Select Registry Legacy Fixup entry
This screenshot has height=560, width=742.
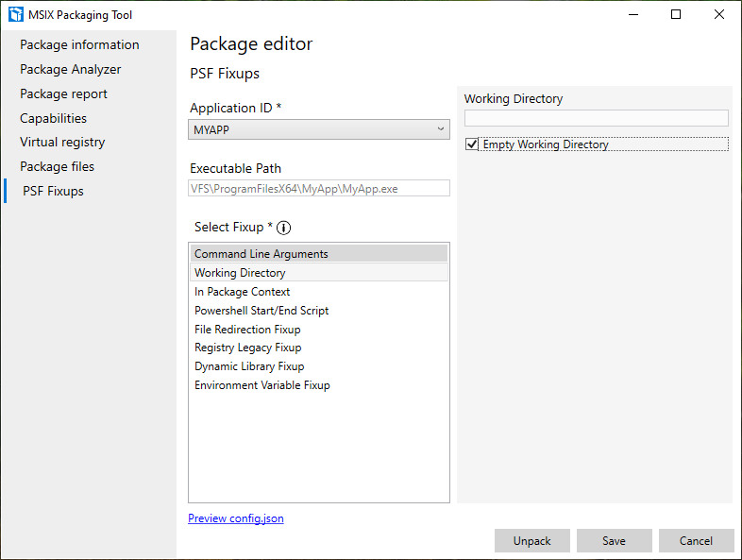pos(319,348)
